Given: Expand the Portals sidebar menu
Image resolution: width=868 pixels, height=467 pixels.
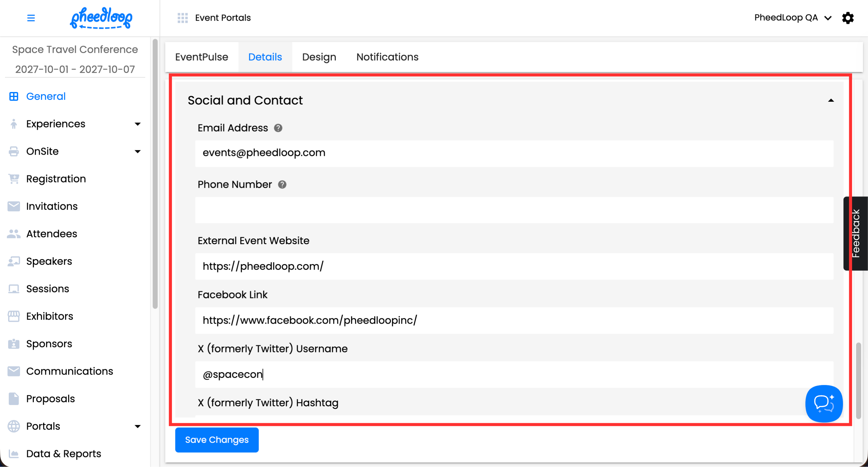Looking at the screenshot, I should click(x=137, y=426).
